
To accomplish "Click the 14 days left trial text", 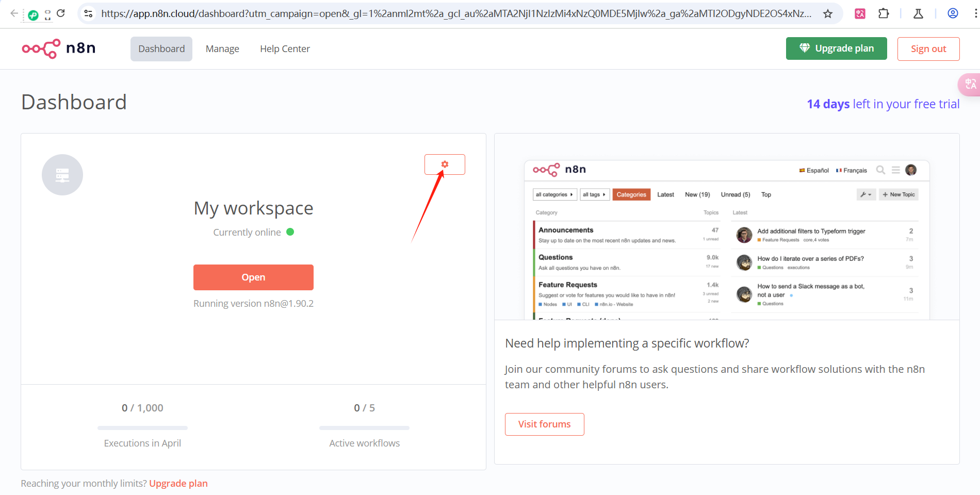I will [883, 104].
